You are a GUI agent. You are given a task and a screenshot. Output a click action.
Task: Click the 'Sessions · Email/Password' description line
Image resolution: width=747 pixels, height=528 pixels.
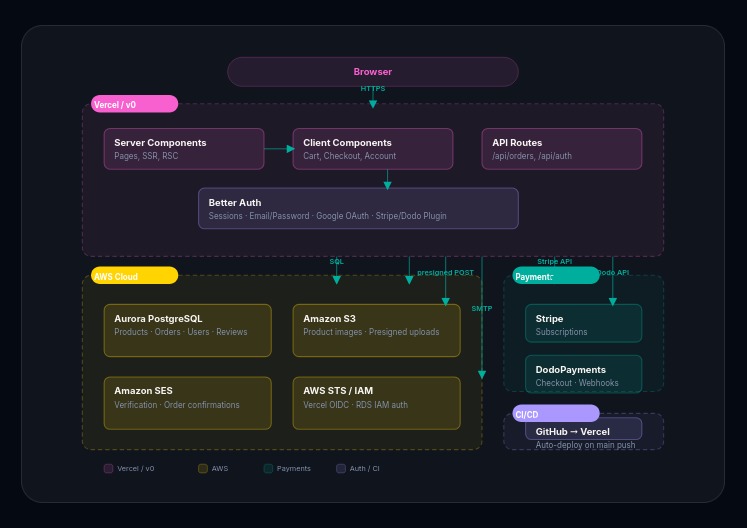[327, 216]
